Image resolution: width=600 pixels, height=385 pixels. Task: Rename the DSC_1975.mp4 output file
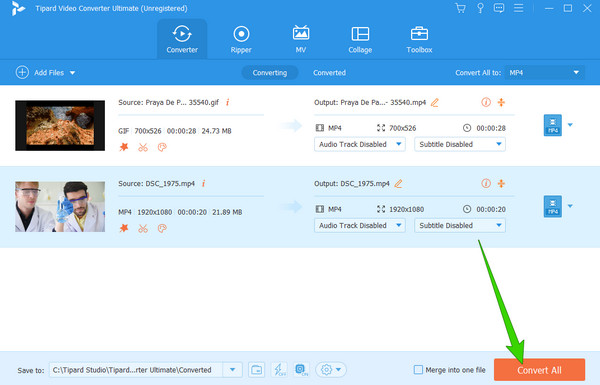pyautogui.click(x=398, y=184)
